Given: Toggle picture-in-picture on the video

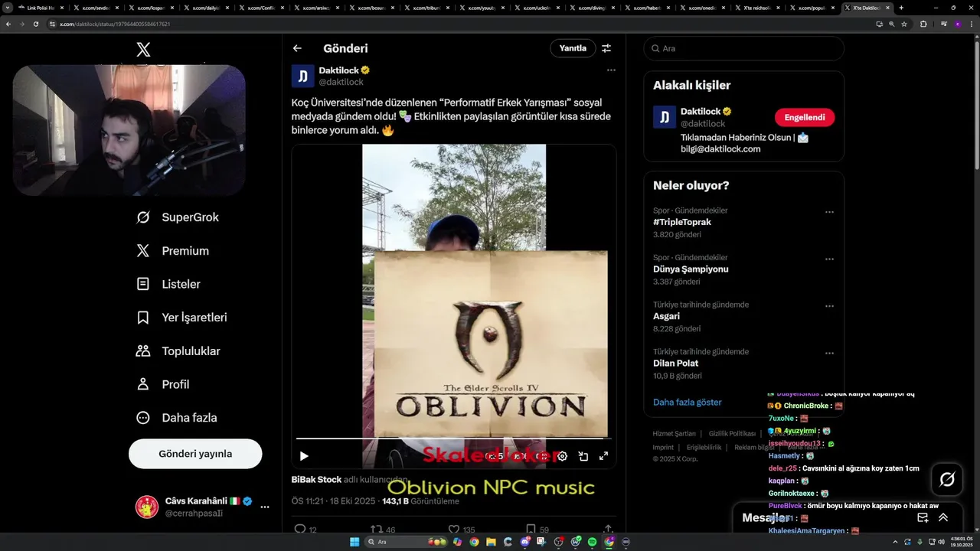Looking at the screenshot, I should coord(583,456).
